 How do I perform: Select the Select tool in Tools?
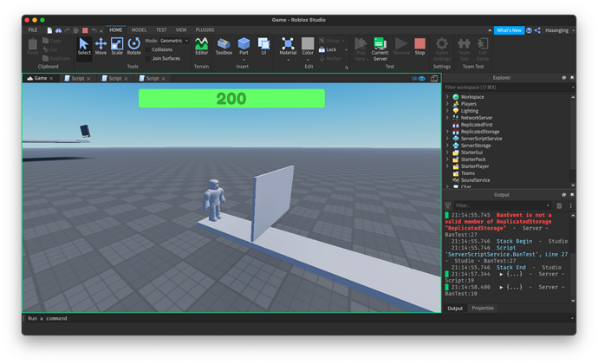click(84, 47)
